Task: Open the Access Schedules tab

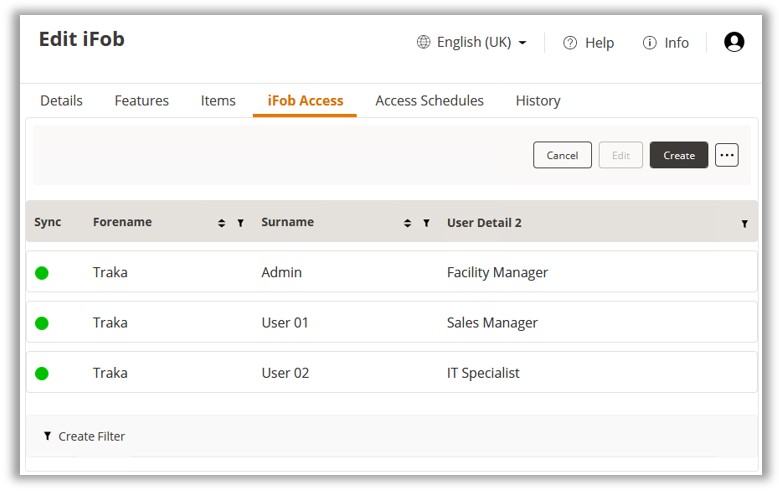Action: coord(429,101)
